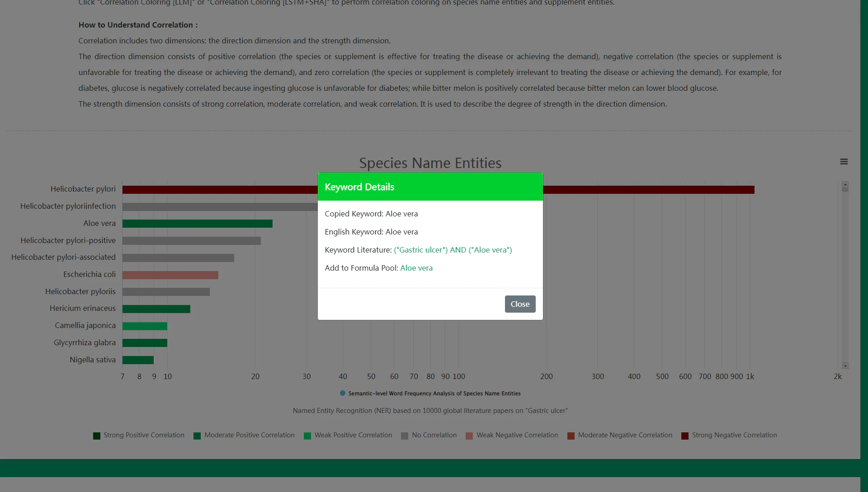
Task: Add Aloe vera to the Formula Pool
Action: click(416, 268)
